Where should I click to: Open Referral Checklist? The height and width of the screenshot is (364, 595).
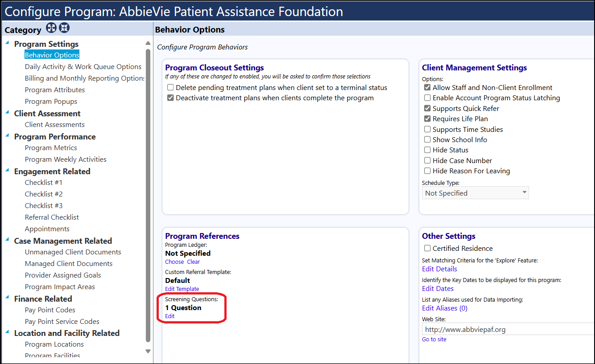tap(52, 217)
